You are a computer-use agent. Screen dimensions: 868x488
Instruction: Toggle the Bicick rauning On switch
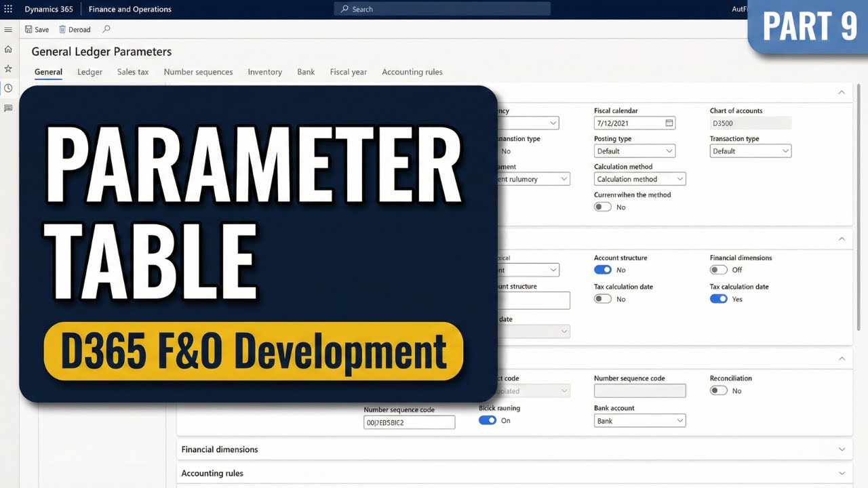point(488,420)
